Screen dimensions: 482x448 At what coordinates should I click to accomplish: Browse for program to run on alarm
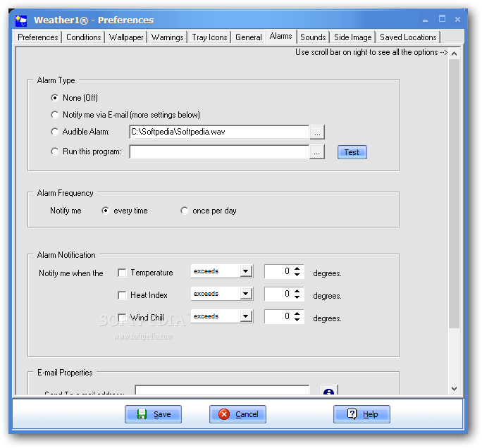(x=317, y=152)
